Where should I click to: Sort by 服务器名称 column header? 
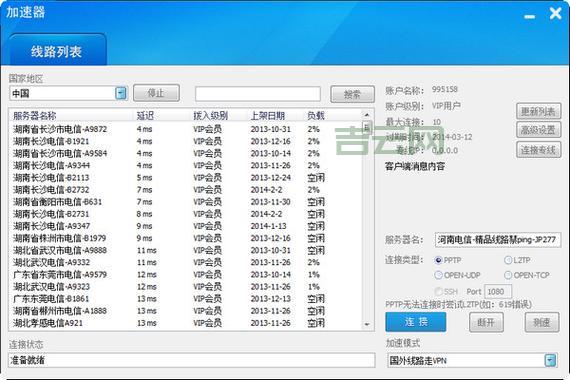pos(35,116)
